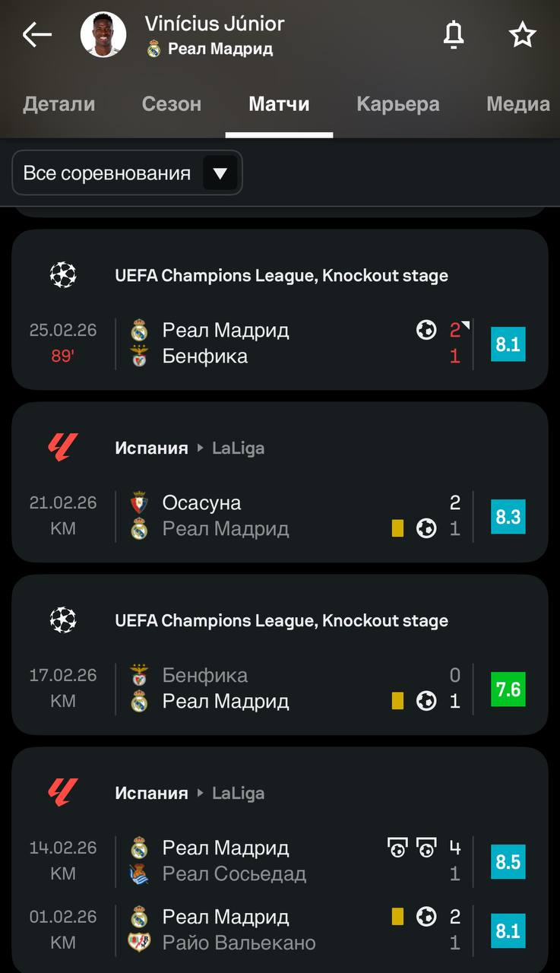Click the 8.1 rating for Бенфика match

coord(508,344)
